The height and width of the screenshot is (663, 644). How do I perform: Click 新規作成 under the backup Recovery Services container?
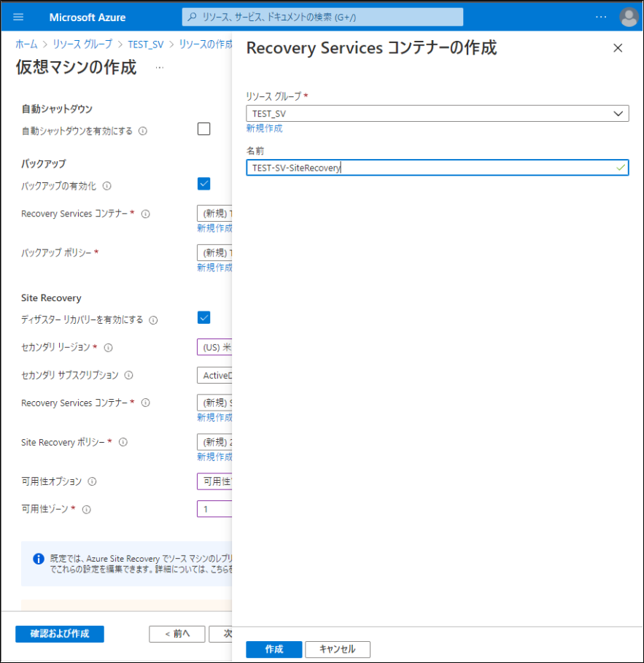tap(214, 228)
